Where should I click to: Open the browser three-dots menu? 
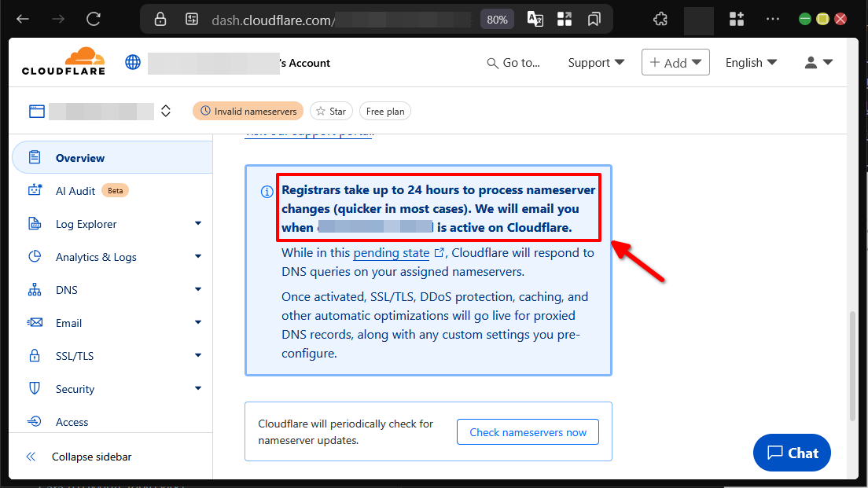tap(773, 20)
